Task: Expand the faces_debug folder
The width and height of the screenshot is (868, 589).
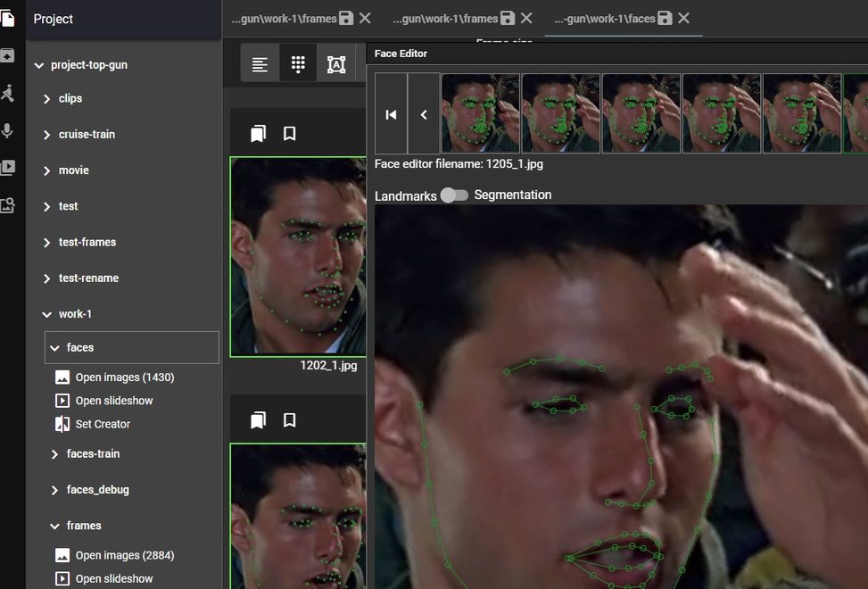Action: (x=54, y=491)
